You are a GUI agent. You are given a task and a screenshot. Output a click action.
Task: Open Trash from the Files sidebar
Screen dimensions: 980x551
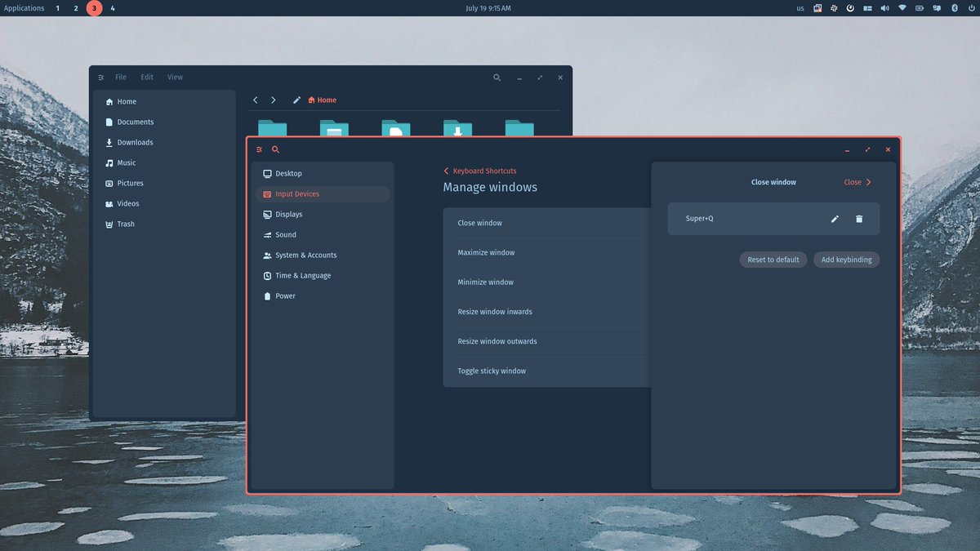[125, 224]
